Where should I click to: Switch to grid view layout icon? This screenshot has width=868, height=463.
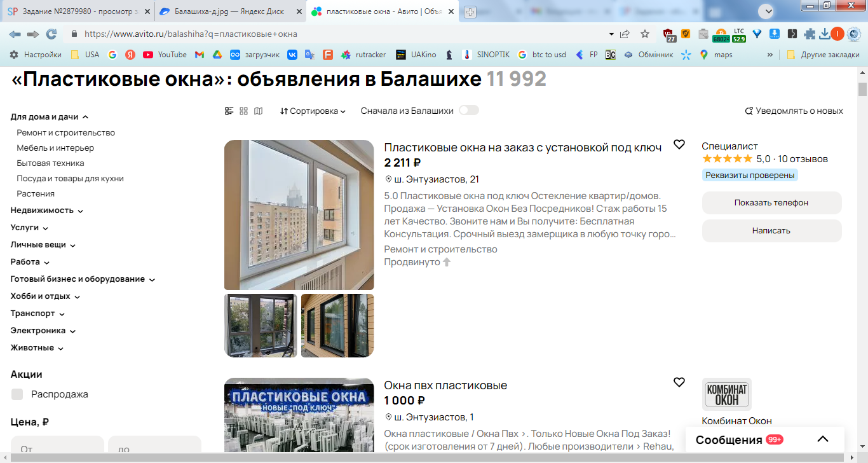tap(243, 111)
